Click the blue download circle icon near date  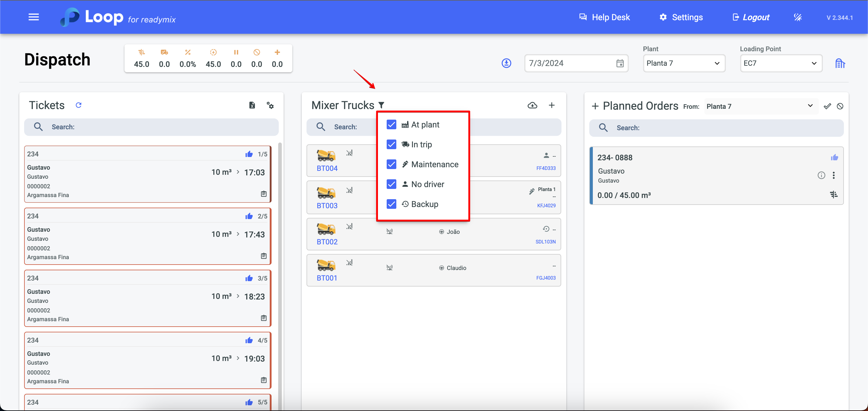(506, 63)
